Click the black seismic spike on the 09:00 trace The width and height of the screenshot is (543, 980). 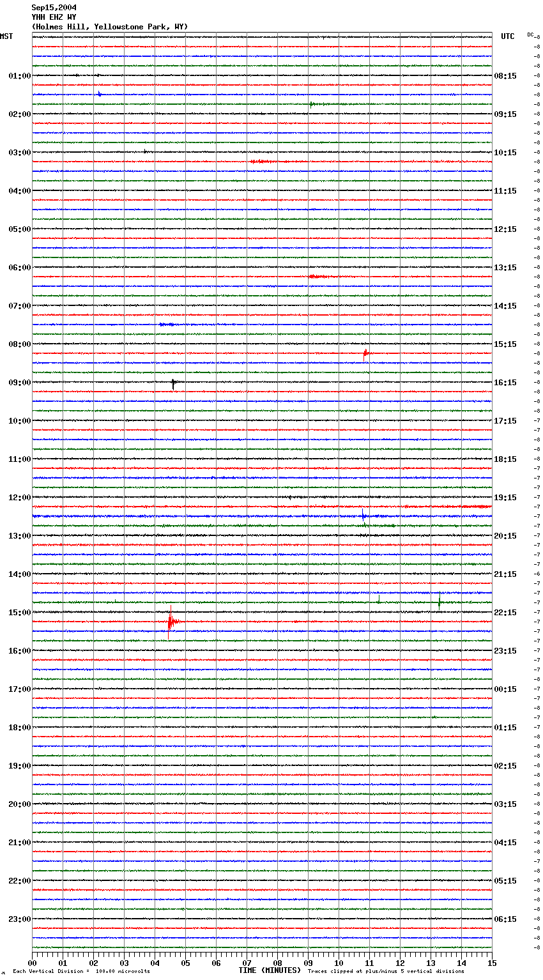click(173, 383)
